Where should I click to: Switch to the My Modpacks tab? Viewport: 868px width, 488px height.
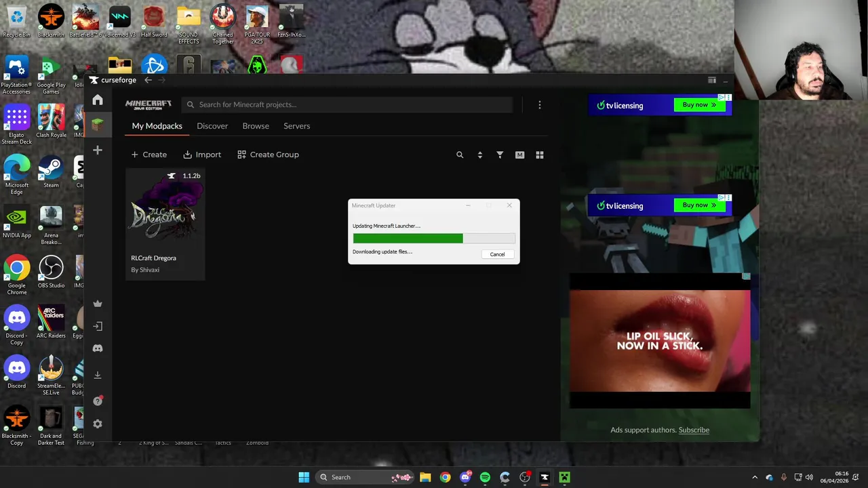pos(157,126)
